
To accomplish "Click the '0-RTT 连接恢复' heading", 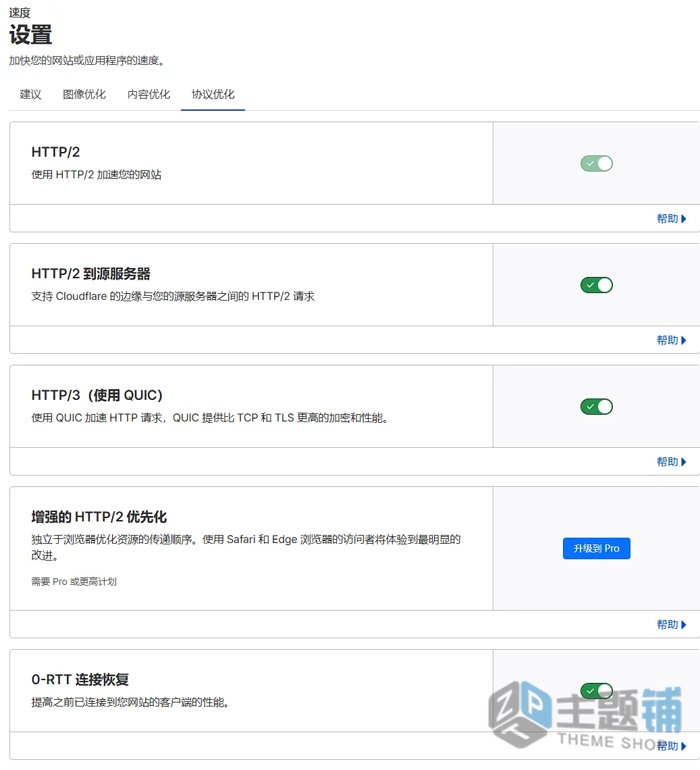I will [x=80, y=679].
